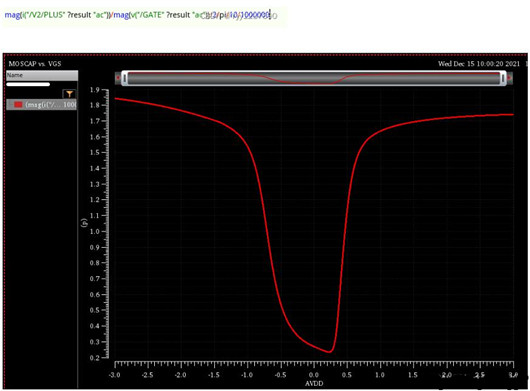Click the AVDD x-axis label
530x391 pixels.
click(314, 384)
